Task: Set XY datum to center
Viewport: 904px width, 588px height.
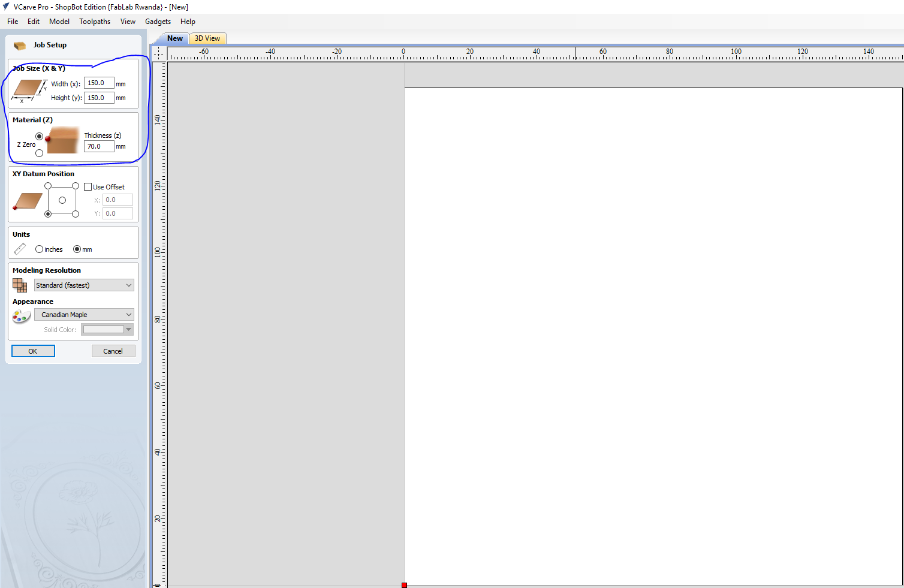Action: (x=62, y=200)
